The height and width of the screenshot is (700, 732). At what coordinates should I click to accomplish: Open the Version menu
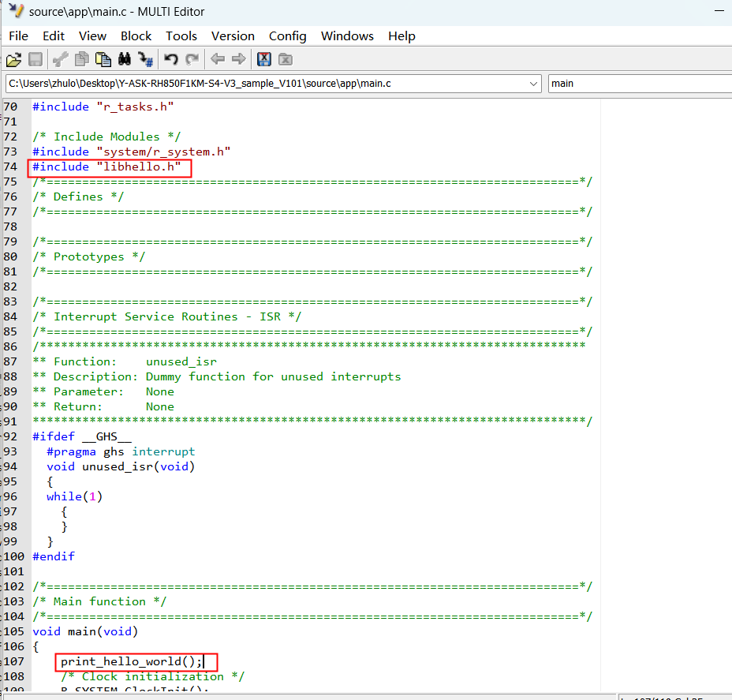(233, 36)
